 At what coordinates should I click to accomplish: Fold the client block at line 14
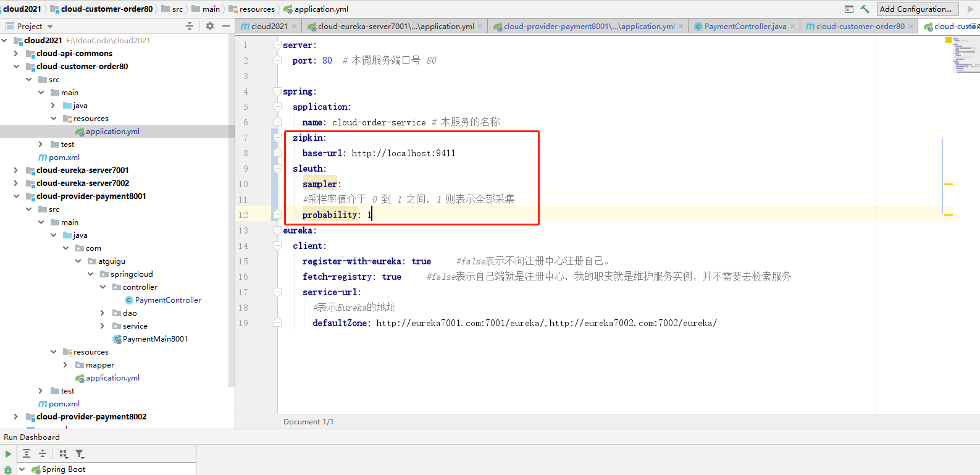coord(278,246)
